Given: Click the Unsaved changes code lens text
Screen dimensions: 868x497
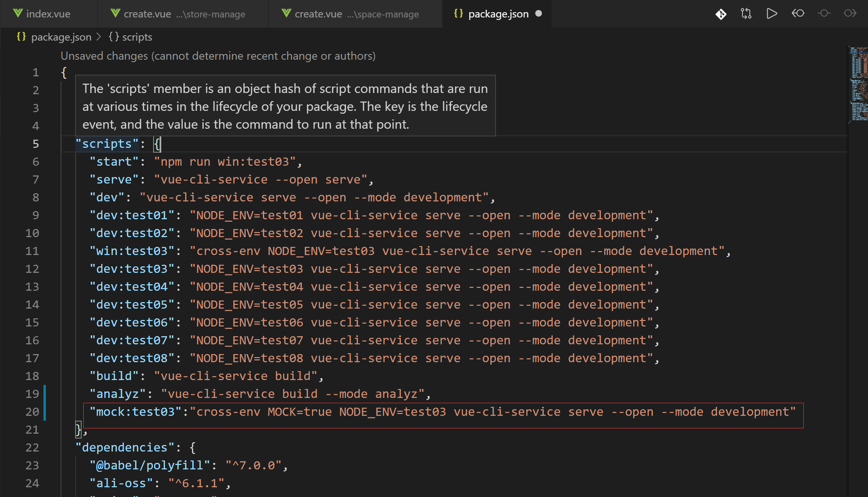Looking at the screenshot, I should click(218, 56).
